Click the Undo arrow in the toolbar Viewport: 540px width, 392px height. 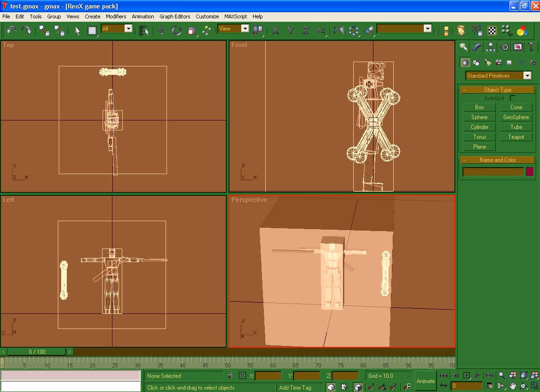(x=12, y=31)
